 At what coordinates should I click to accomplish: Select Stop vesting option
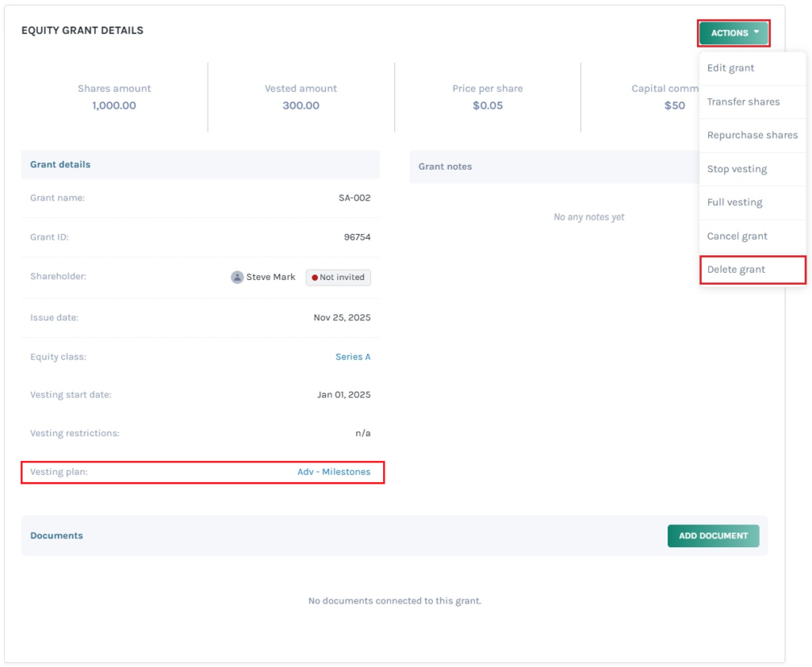tap(737, 169)
